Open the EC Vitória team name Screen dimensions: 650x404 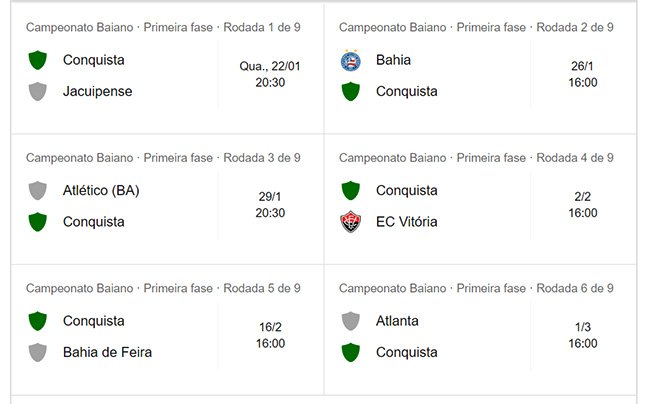coord(407,222)
